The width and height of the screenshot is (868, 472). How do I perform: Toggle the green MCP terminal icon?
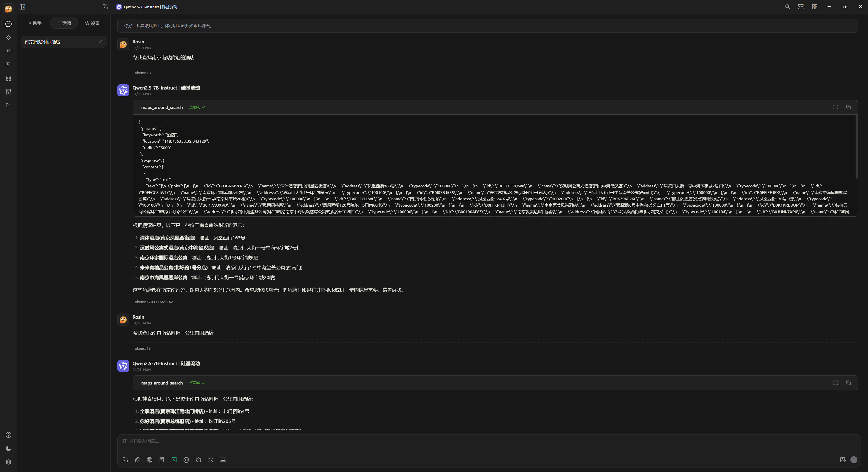click(x=174, y=460)
